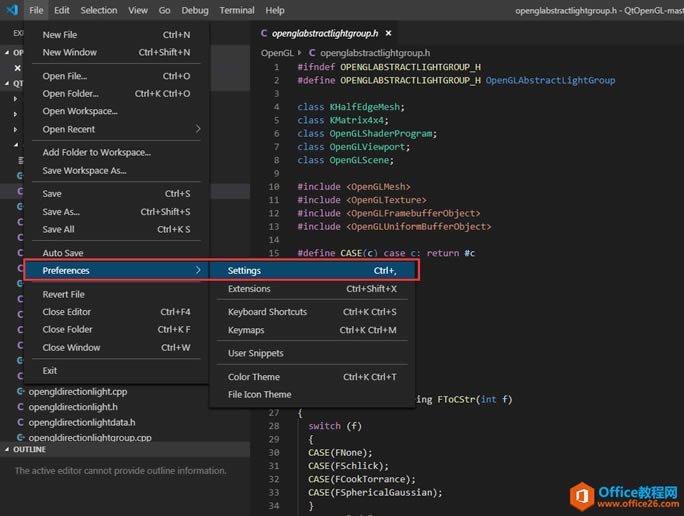Screen dimensions: 684x516
Task: Click #include <OpenGLTexture> line
Action: click(362, 200)
